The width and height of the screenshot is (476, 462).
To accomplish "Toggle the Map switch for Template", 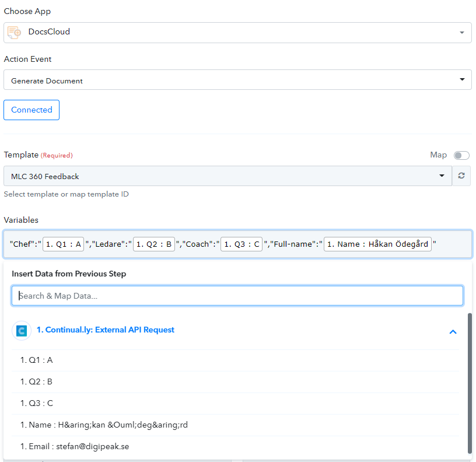I will click(461, 155).
